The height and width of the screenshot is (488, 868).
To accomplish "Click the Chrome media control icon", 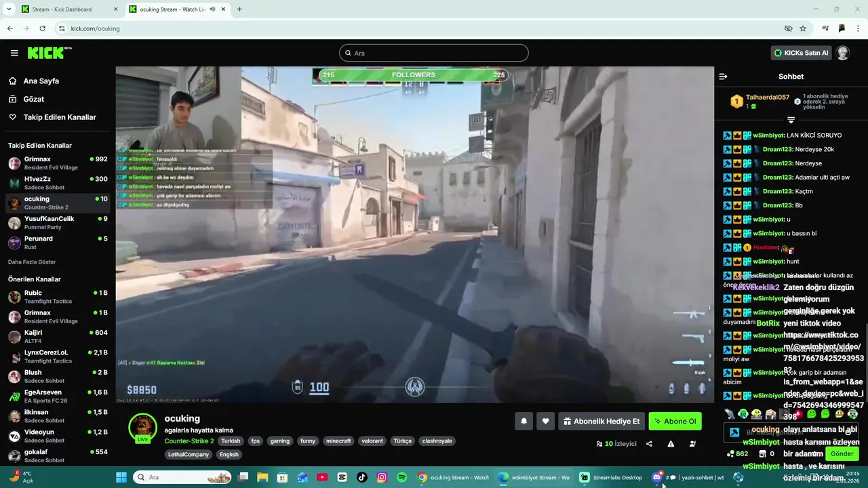I will click(x=825, y=28).
